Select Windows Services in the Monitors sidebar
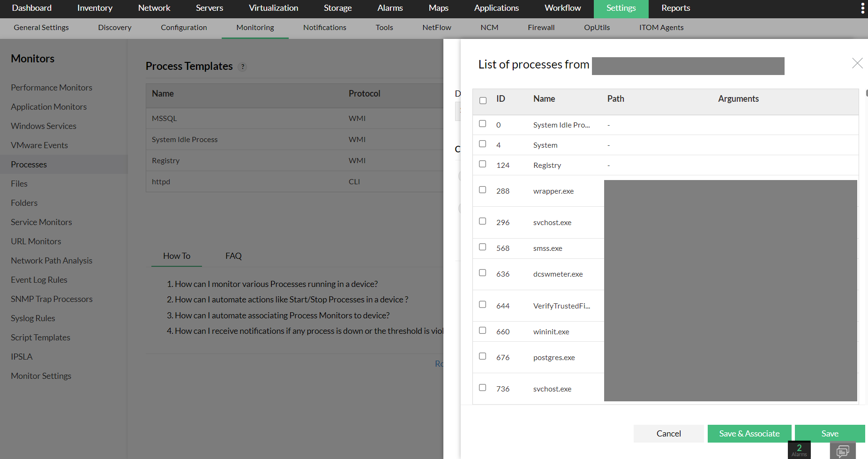This screenshot has height=459, width=868. pos(43,126)
